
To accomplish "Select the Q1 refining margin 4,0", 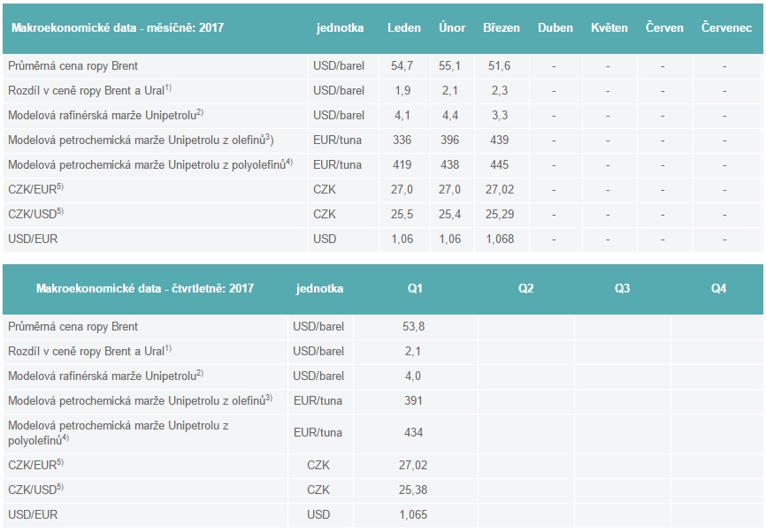I will click(413, 376).
